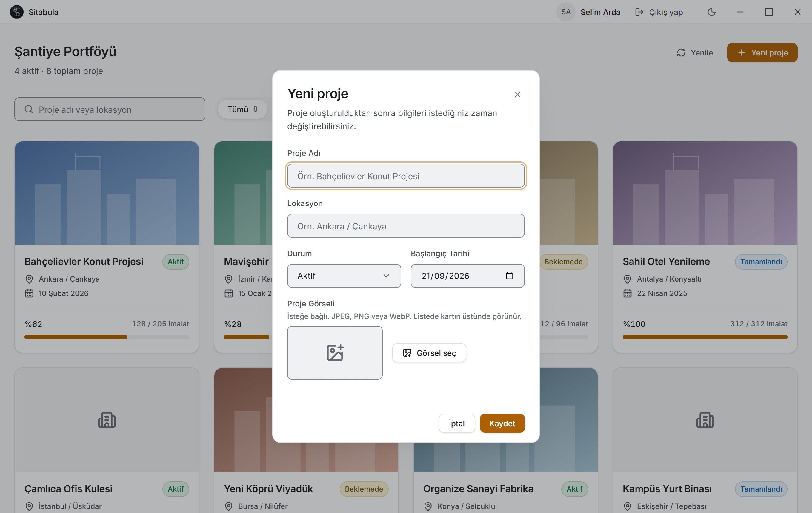Screen dimensions: 812x513
Task: Close the Yeni proje dialog
Action: [517, 95]
